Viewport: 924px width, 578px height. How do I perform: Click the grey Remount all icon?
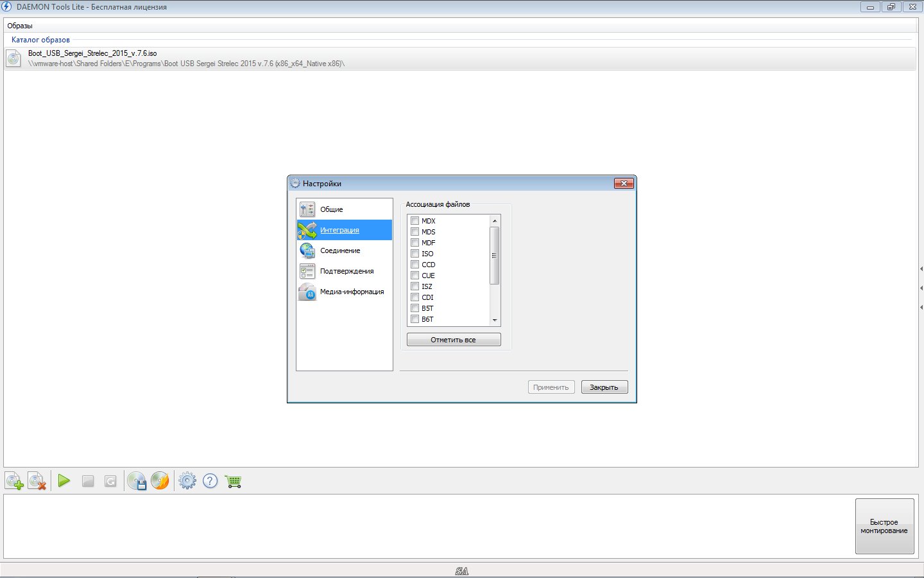click(x=110, y=481)
